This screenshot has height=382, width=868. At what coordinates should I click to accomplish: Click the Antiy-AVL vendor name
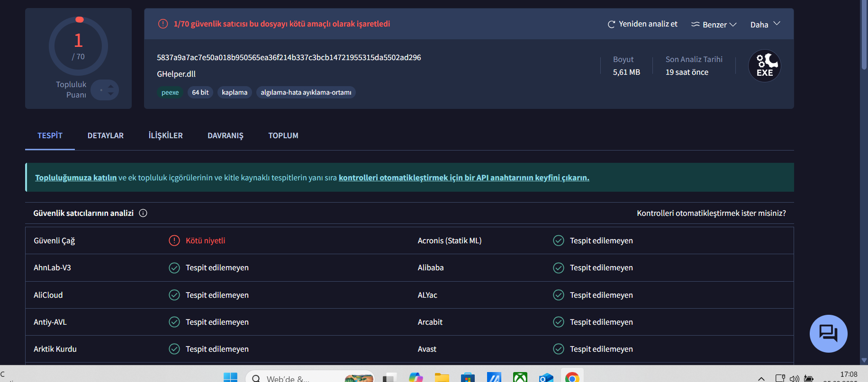(50, 322)
